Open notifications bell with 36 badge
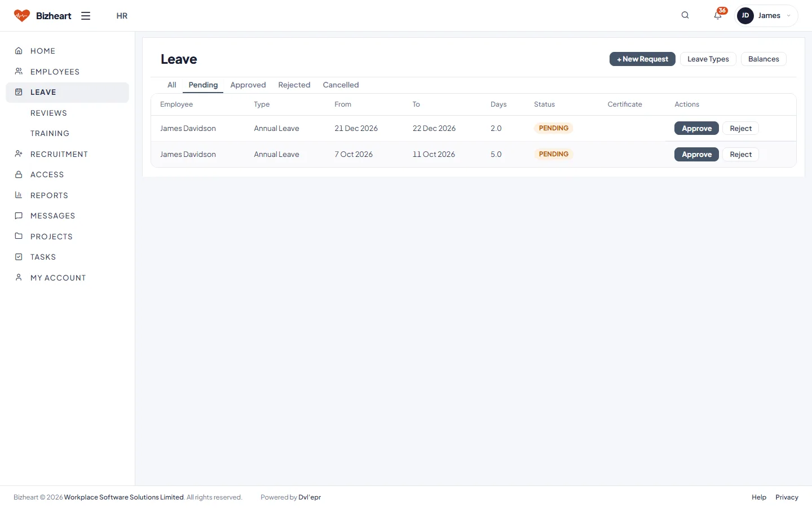The image size is (812, 508). (x=718, y=15)
